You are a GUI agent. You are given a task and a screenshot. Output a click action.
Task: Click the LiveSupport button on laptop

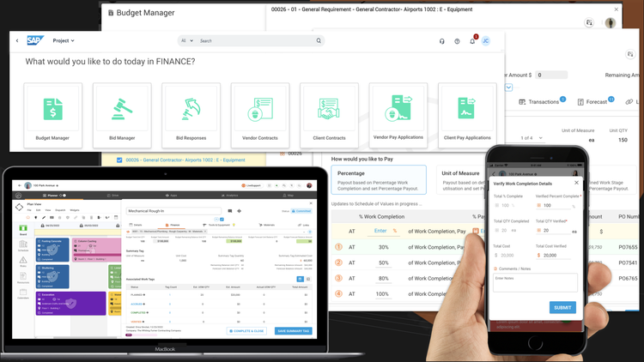(x=252, y=185)
